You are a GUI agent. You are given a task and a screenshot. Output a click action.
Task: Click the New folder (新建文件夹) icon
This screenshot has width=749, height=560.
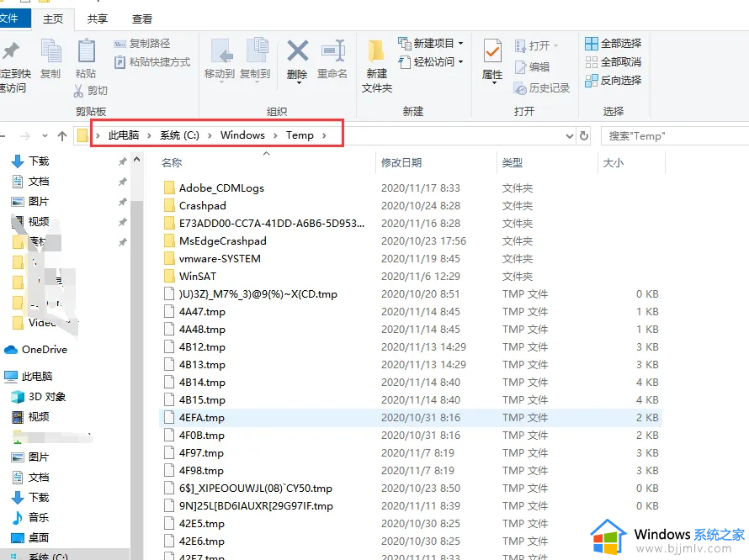pyautogui.click(x=376, y=51)
